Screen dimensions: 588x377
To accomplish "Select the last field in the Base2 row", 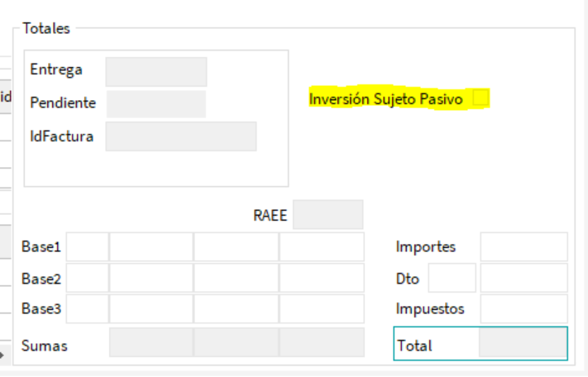I will [x=321, y=279].
